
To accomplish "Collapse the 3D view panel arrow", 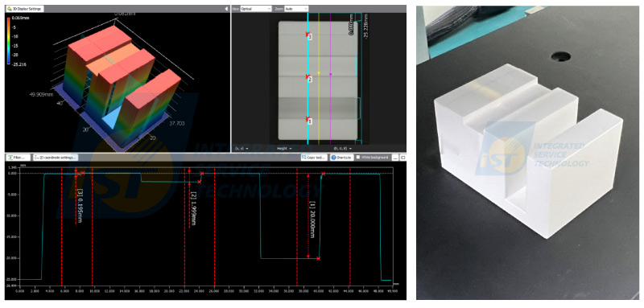I will (x=226, y=8).
